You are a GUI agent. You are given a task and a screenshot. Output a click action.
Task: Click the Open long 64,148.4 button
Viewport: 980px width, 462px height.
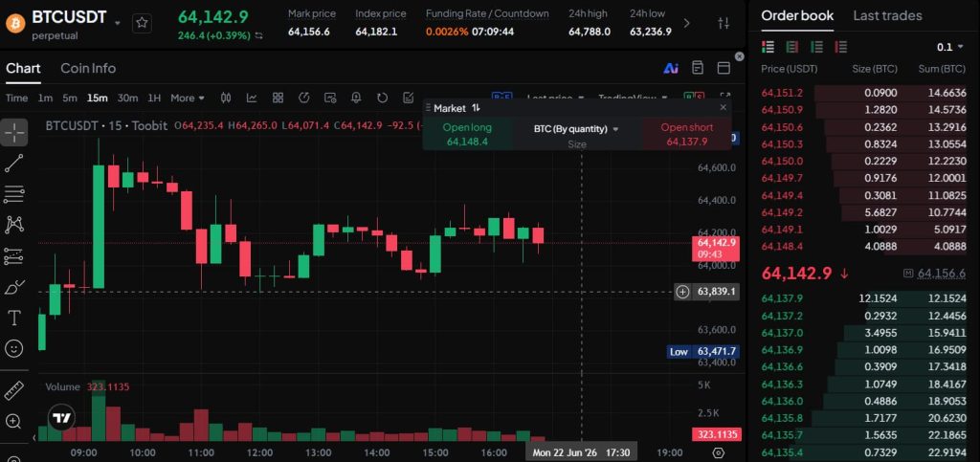click(x=467, y=134)
